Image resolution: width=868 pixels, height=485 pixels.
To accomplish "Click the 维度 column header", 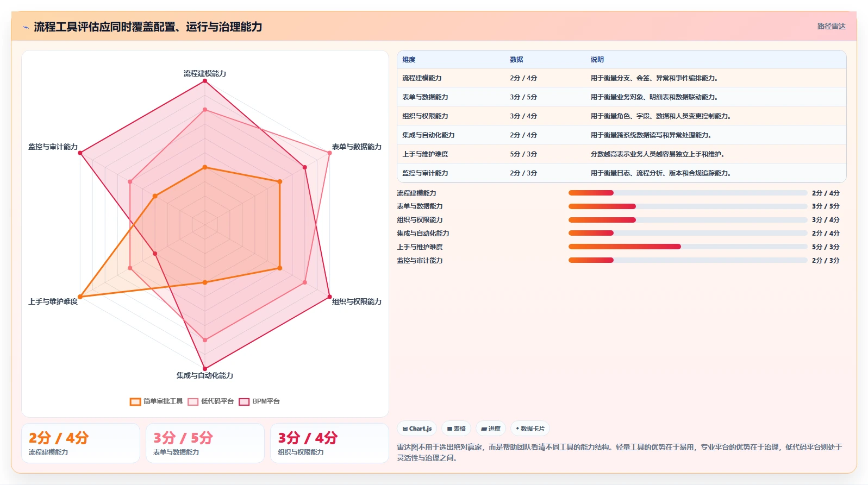I will pos(409,60).
